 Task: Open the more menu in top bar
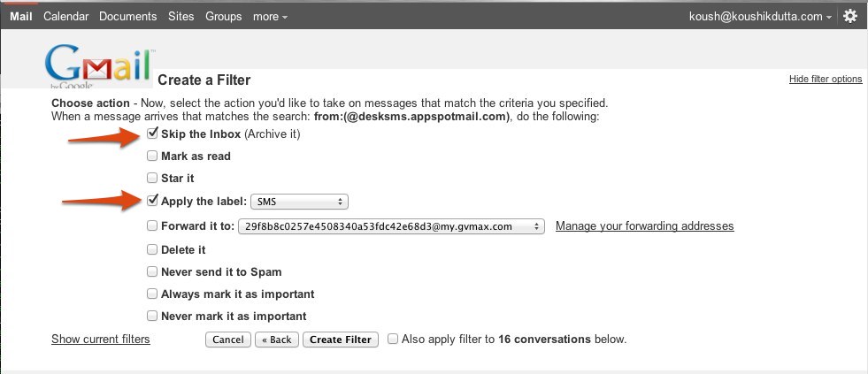(x=270, y=16)
